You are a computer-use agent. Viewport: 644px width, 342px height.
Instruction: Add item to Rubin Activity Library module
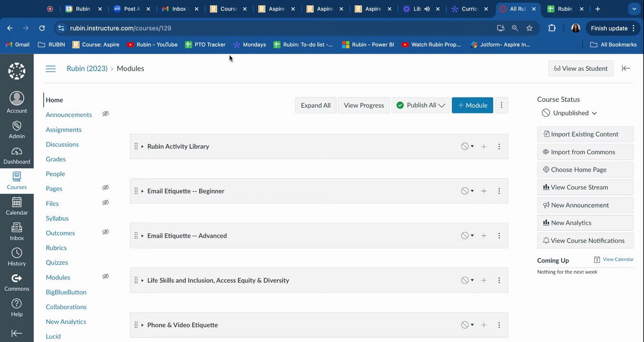[483, 147]
